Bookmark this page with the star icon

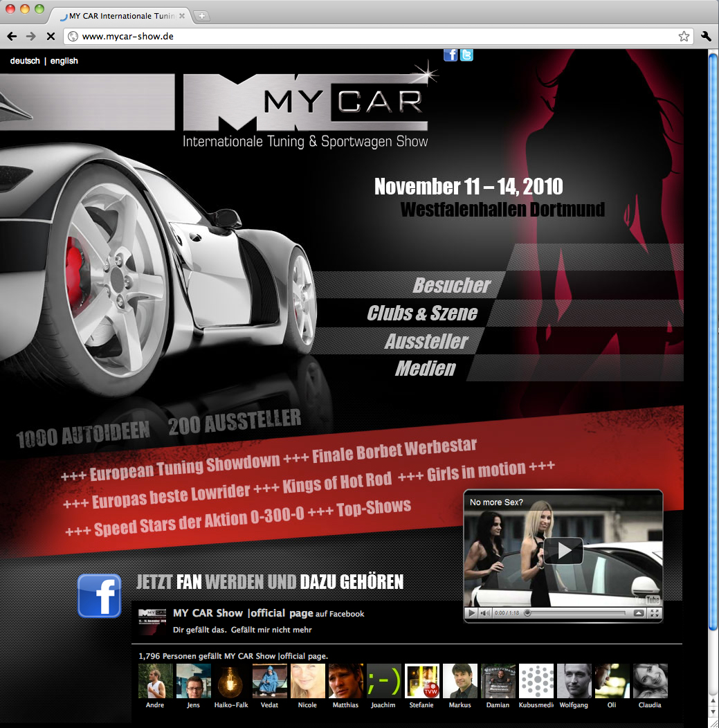[683, 36]
